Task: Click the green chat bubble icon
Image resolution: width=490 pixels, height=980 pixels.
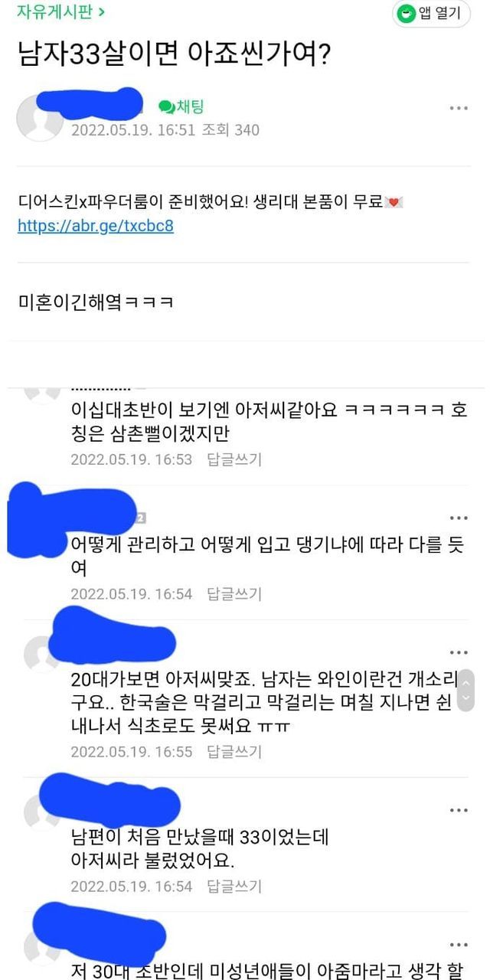Action: (166, 107)
